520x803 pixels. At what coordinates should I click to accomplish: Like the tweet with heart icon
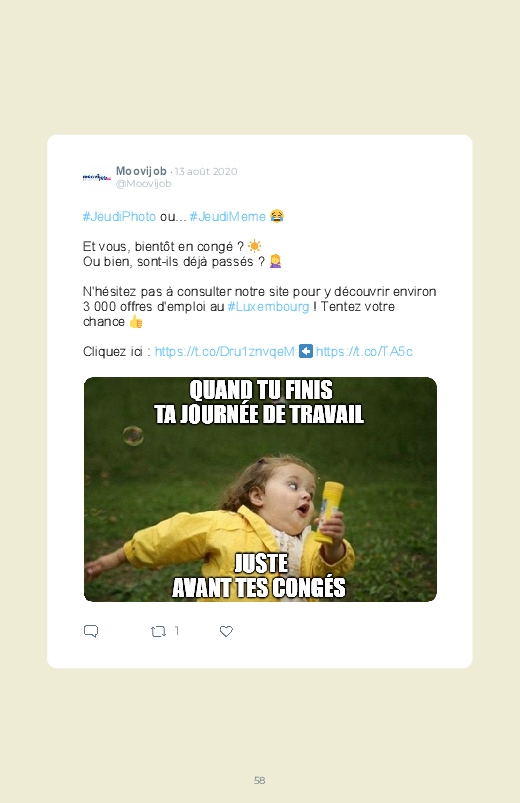[226, 631]
